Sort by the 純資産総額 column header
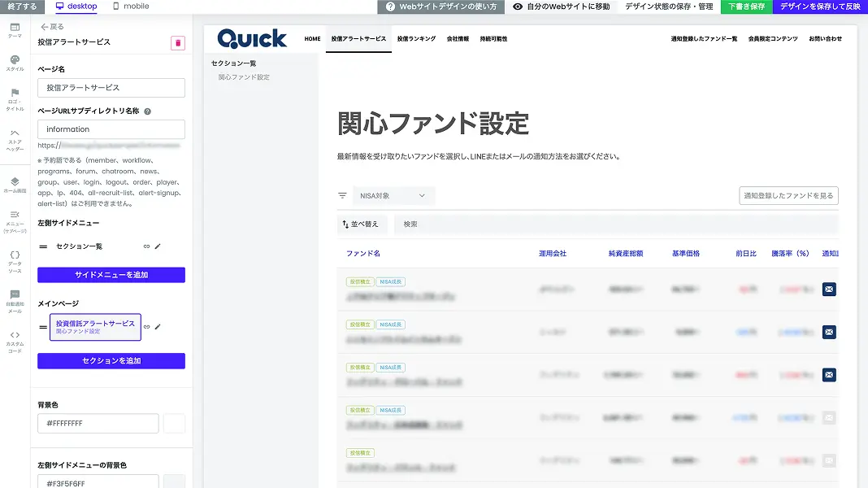868x488 pixels. coord(626,254)
